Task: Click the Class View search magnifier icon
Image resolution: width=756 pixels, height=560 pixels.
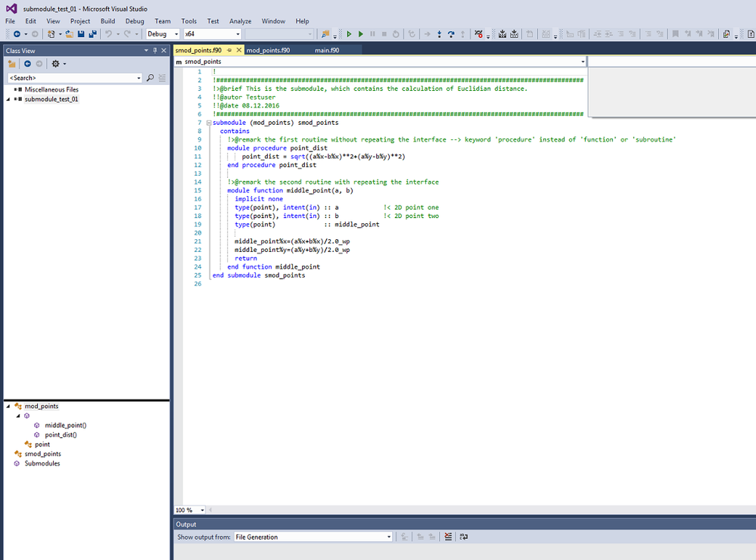Action: pos(151,78)
